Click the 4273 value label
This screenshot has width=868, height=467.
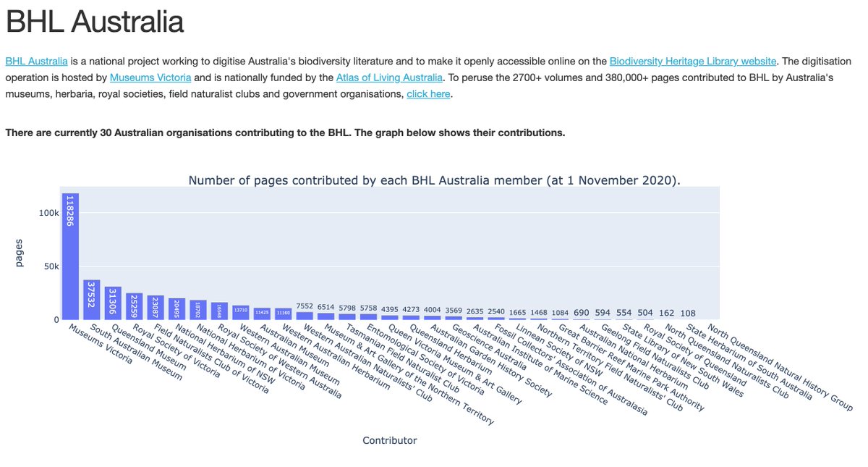pyautogui.click(x=412, y=309)
